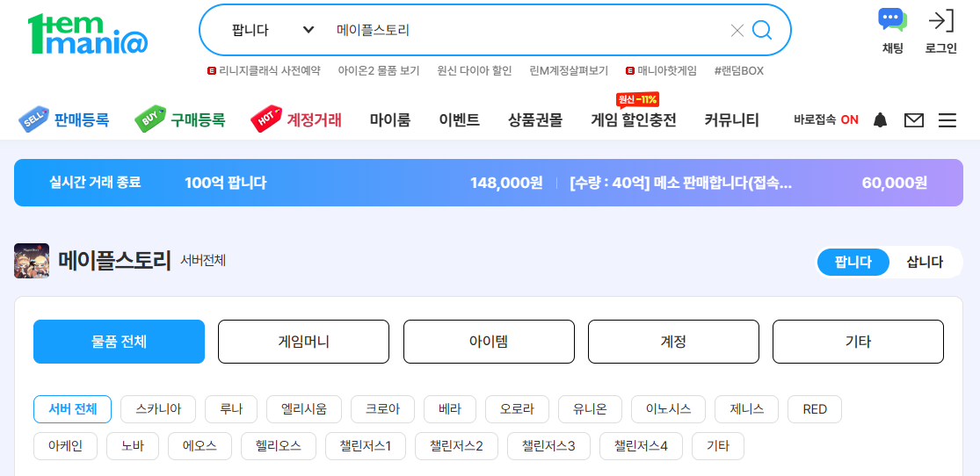Go to 마이룸

390,120
